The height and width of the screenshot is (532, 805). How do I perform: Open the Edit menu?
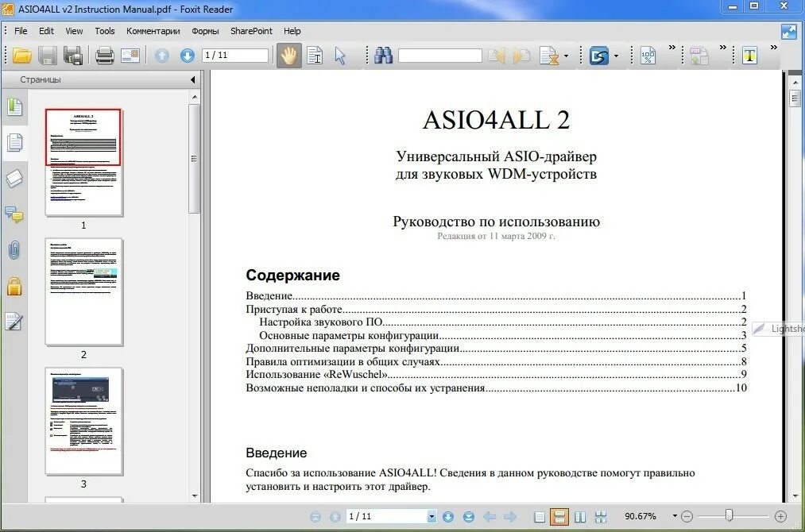click(x=46, y=31)
